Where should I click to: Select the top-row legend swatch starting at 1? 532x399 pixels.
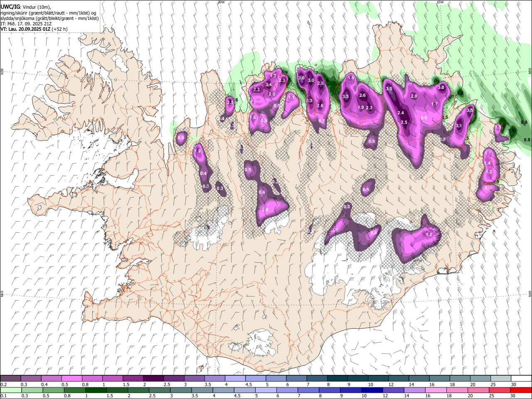(x=112, y=379)
